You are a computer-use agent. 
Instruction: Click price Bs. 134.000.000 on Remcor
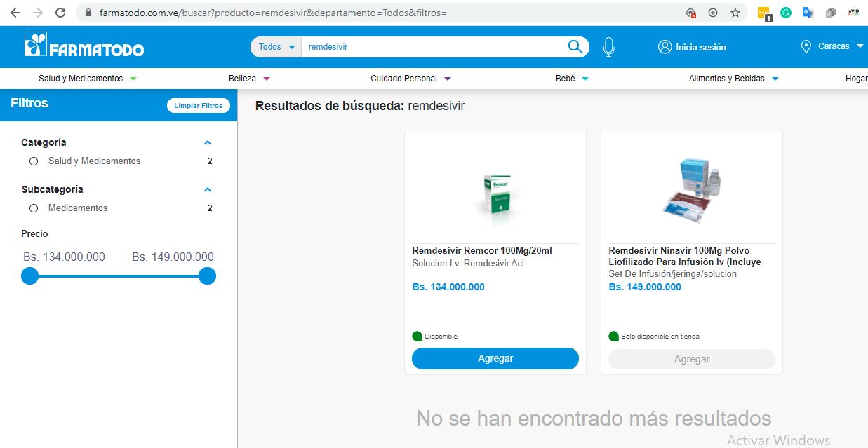(448, 287)
